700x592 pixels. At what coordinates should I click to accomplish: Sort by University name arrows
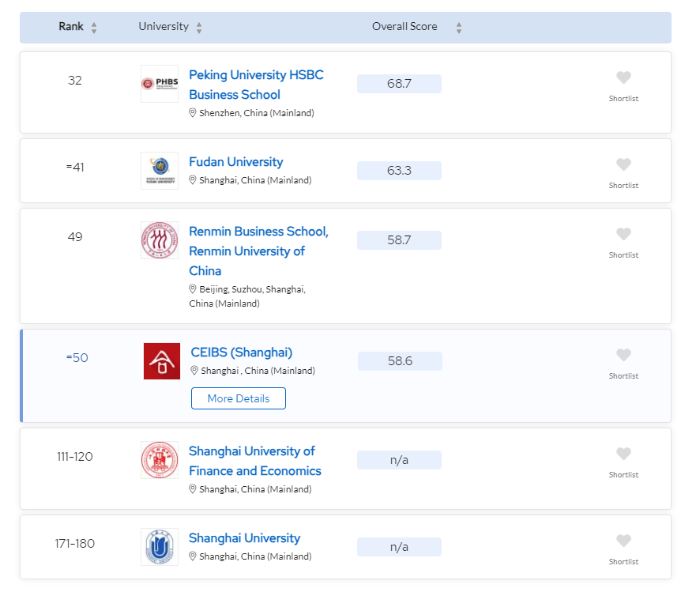199,28
